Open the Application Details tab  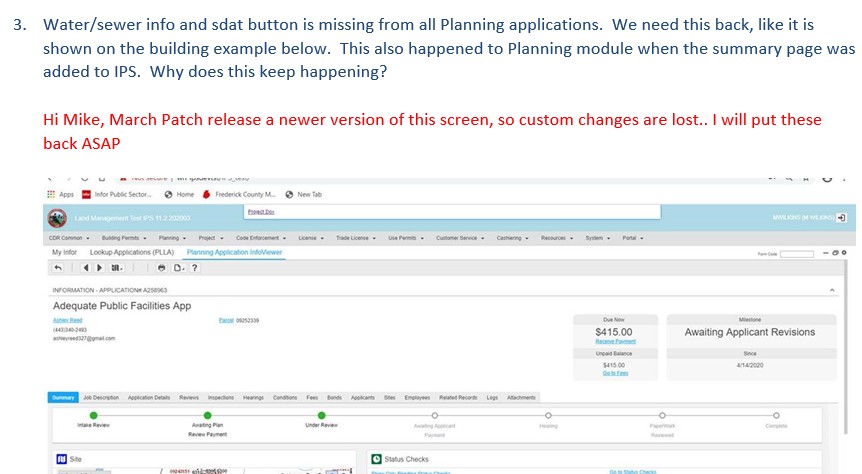(149, 398)
